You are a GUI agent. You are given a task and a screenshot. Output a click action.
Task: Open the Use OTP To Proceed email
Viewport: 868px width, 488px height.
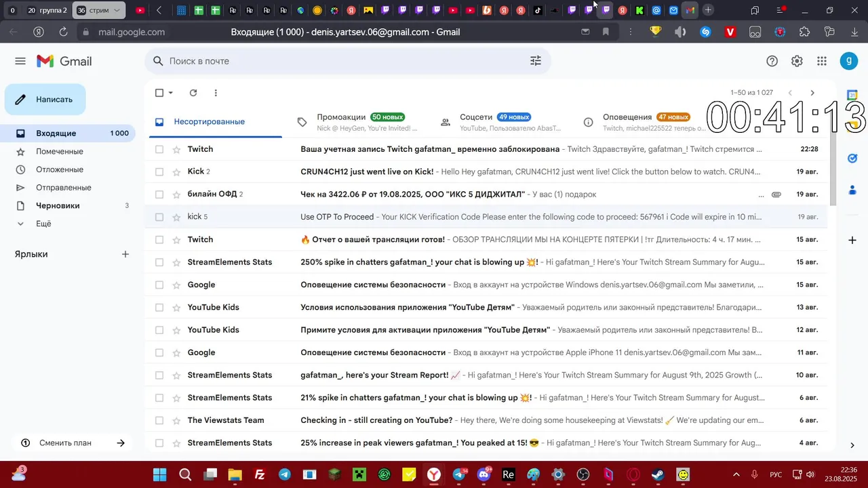pos(486,217)
